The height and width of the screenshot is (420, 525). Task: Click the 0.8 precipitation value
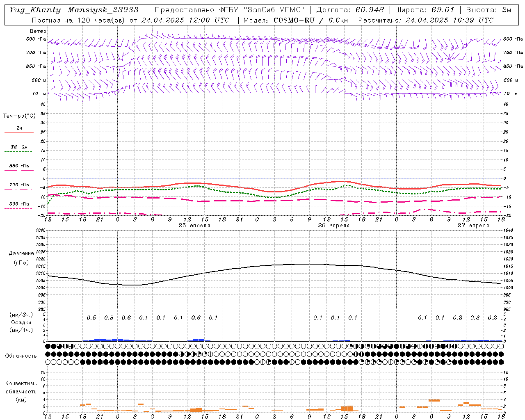tap(109, 317)
